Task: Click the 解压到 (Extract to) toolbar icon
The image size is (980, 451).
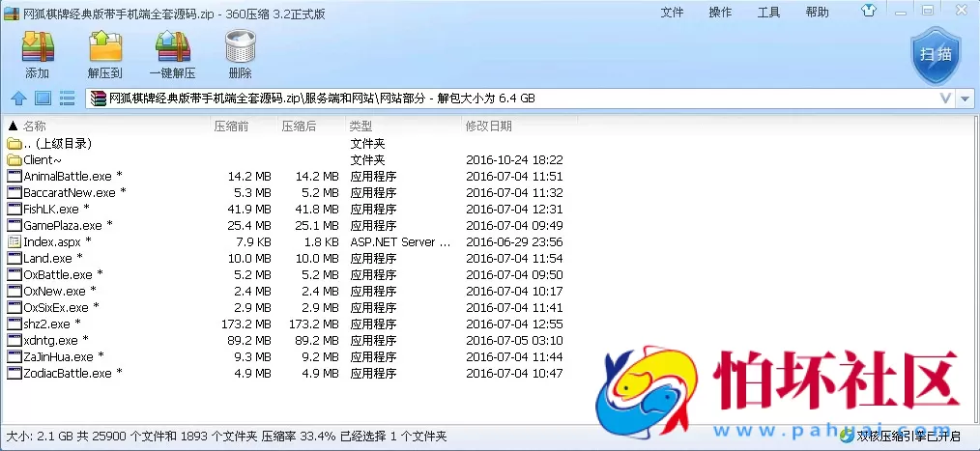Action: point(105,47)
